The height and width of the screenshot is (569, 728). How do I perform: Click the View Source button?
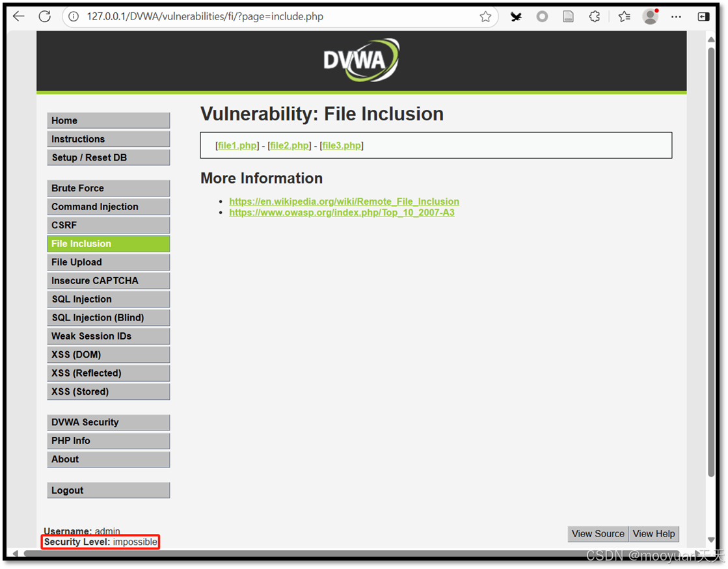point(598,534)
